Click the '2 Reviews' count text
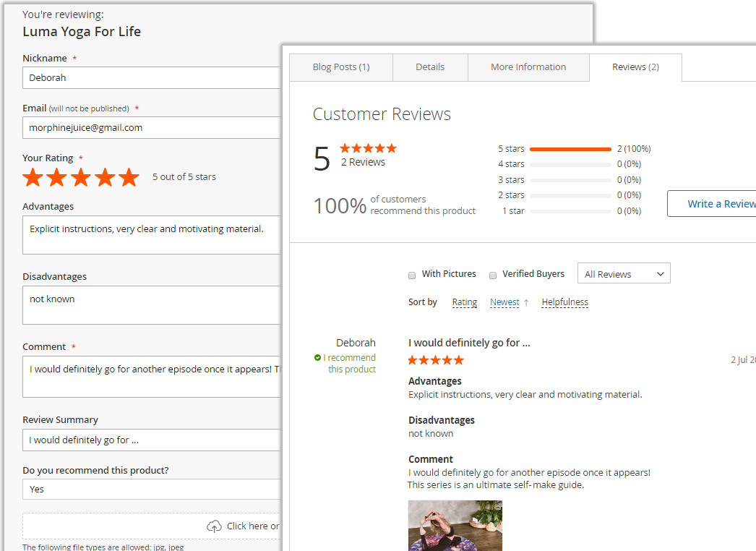Screen dimensions: 756x551 pos(363,162)
